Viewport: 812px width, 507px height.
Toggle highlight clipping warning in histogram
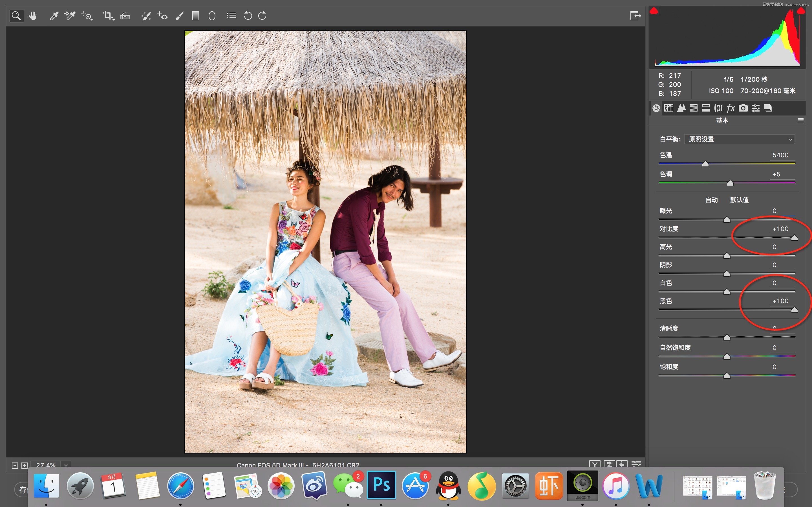(x=801, y=11)
